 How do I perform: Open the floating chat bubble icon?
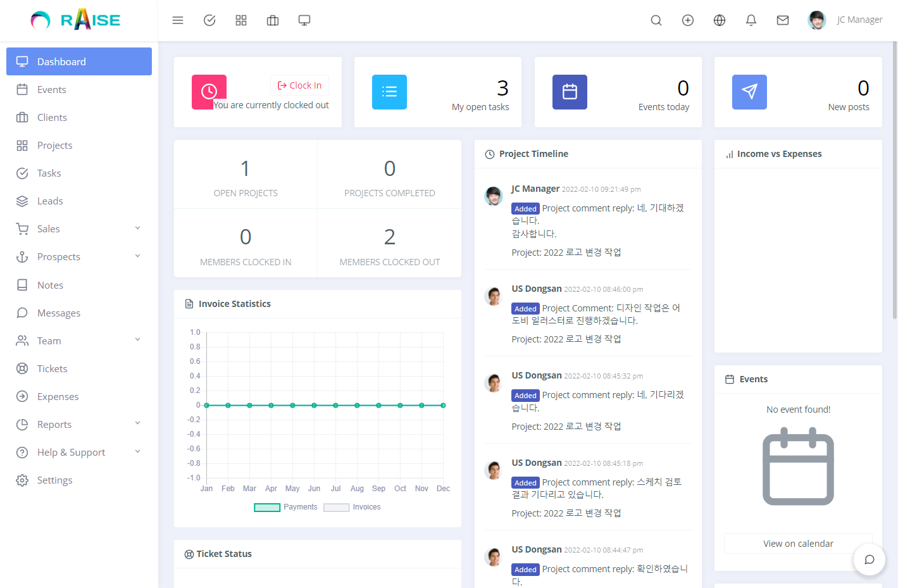tap(869, 560)
